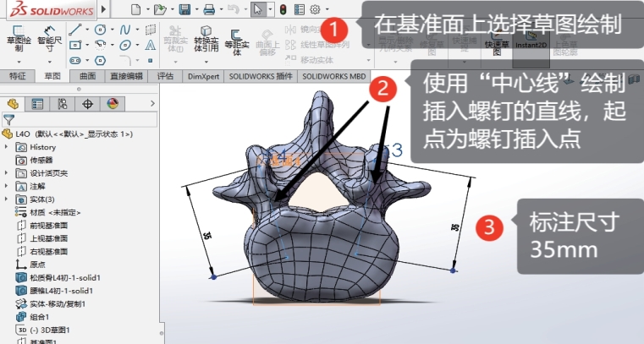Select the Spline sketch tool
Image resolution: width=644 pixels, height=344 pixels.
[x=125, y=30]
